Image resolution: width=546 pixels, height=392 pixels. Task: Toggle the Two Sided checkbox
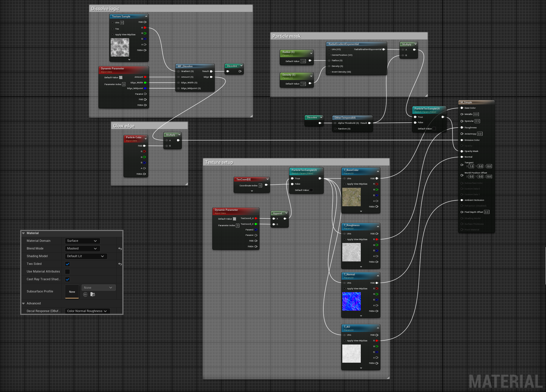coord(67,264)
